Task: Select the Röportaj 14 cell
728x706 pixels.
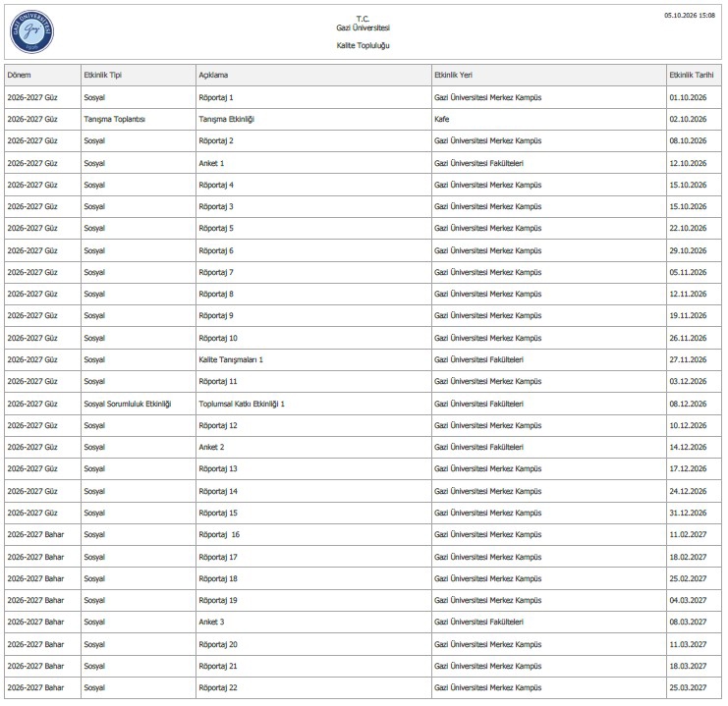Action: click(x=313, y=491)
